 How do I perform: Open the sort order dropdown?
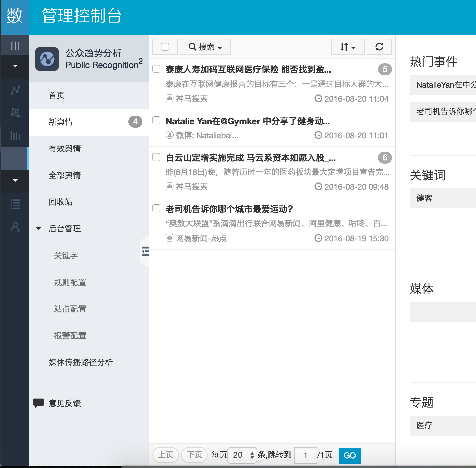[x=348, y=47]
